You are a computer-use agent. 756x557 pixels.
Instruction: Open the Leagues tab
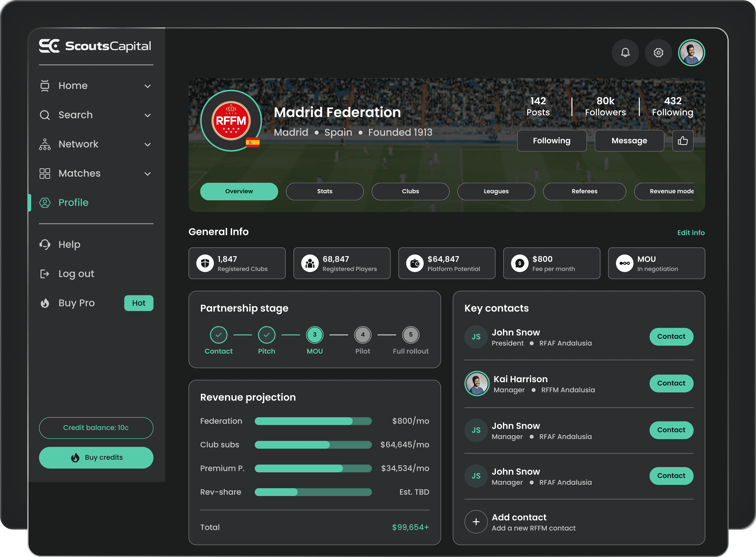pos(496,191)
